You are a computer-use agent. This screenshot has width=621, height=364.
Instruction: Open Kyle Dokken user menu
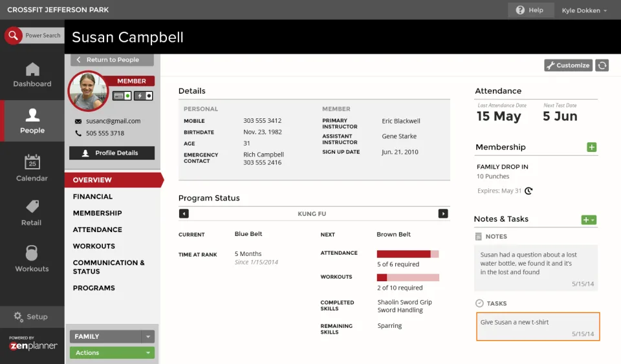tap(583, 11)
